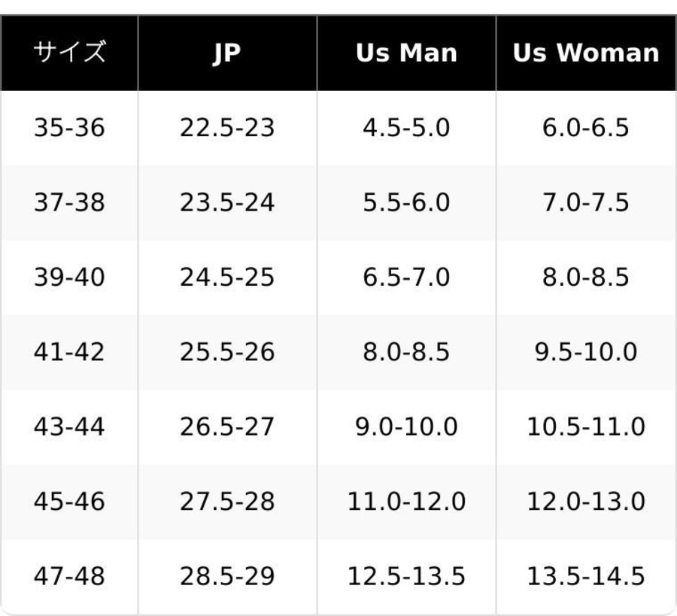This screenshot has width=677, height=616.
Task: Click size cell 35-36
Action: pyautogui.click(x=69, y=128)
